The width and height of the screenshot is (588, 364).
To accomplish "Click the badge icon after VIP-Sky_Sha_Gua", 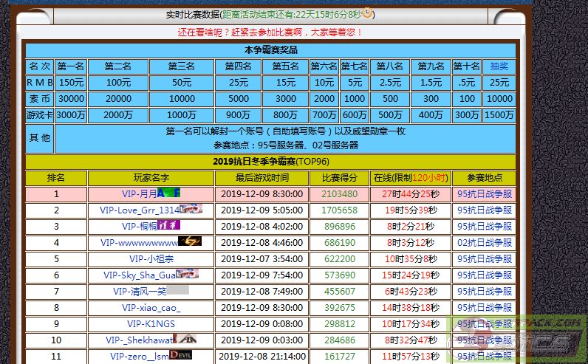I will pos(188,275).
